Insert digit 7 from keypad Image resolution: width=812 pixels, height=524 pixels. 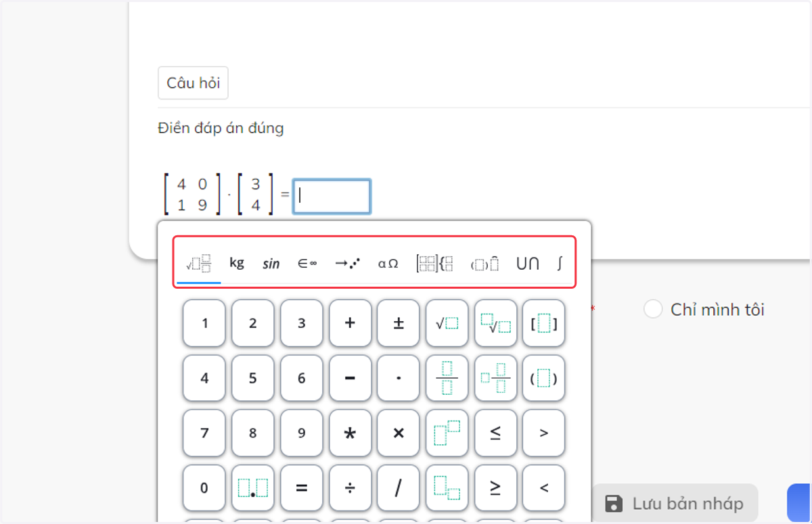click(x=204, y=433)
